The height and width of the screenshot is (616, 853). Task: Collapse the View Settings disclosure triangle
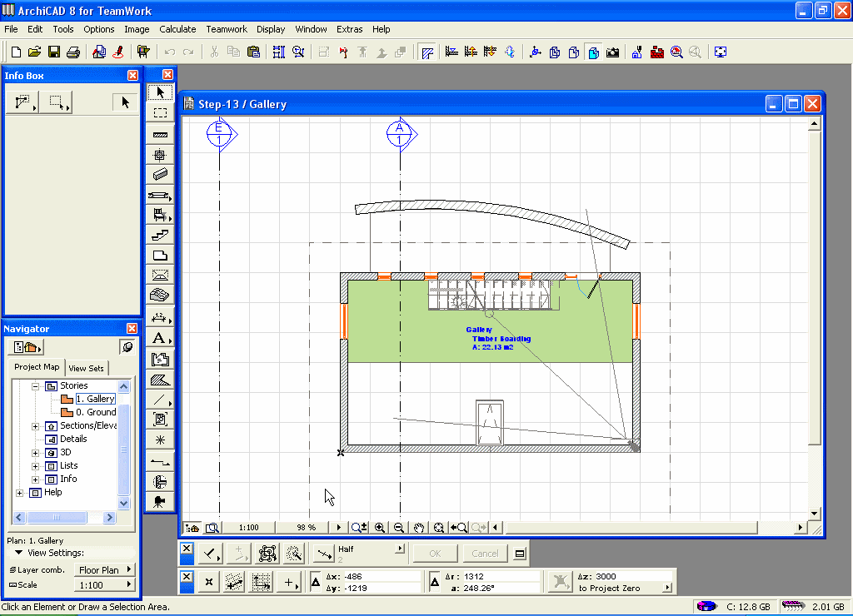(x=18, y=553)
